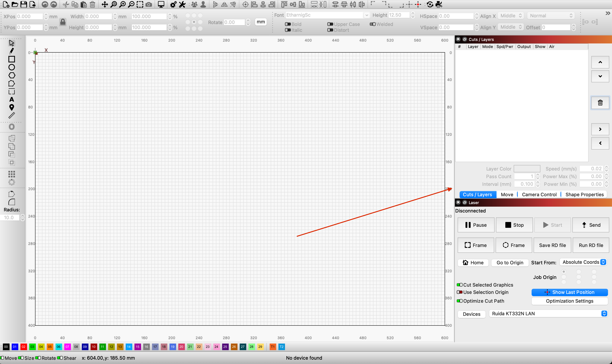Image resolution: width=612 pixels, height=364 pixels.
Task: Select the Measure ruler tool
Action: (x=12, y=116)
